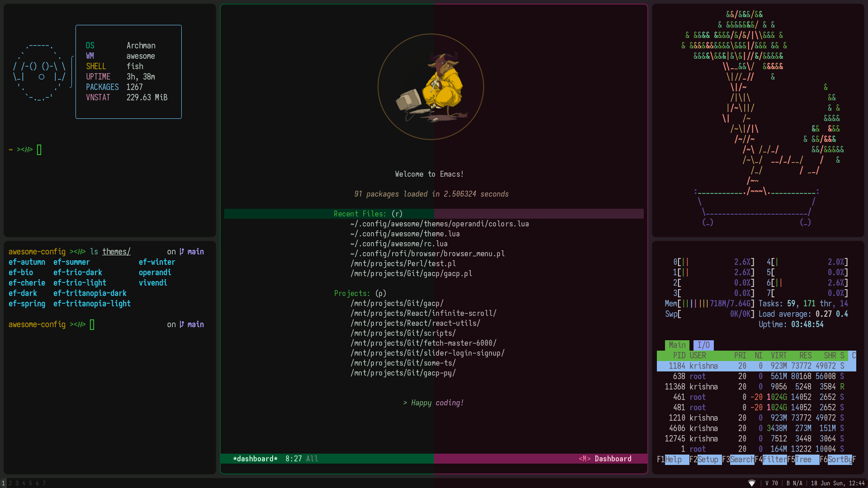Click the Wi-Fi icon in the status bar
This screenshot has width=868, height=488.
click(x=752, y=483)
